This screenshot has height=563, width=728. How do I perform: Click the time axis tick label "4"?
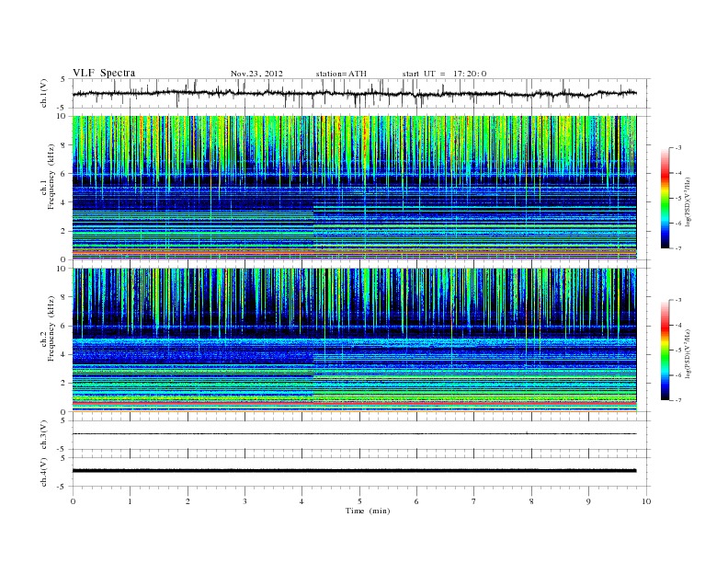[301, 501]
